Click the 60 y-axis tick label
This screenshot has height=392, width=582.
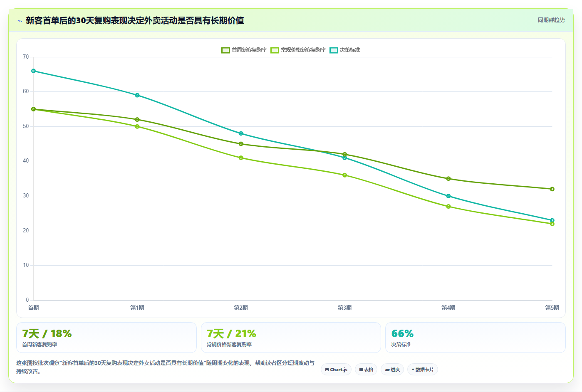[26, 91]
